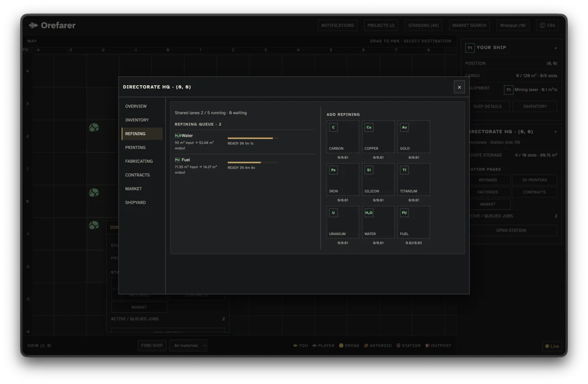The image size is (588, 384).
Task: Add Titanium refining job tile
Action: (x=414, y=180)
